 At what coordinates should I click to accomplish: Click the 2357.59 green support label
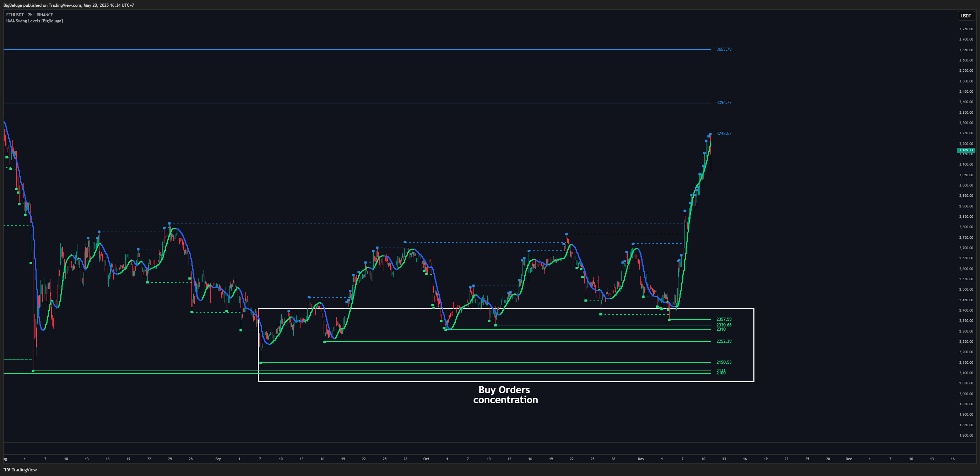point(724,320)
